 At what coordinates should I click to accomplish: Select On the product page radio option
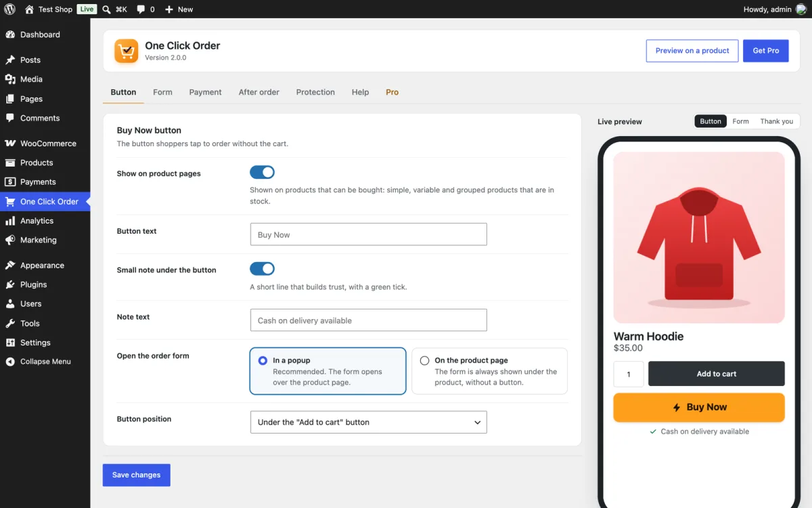point(424,360)
